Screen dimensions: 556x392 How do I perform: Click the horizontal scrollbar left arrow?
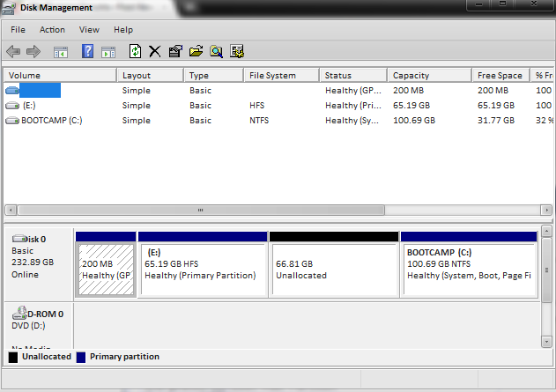pyautogui.click(x=11, y=211)
